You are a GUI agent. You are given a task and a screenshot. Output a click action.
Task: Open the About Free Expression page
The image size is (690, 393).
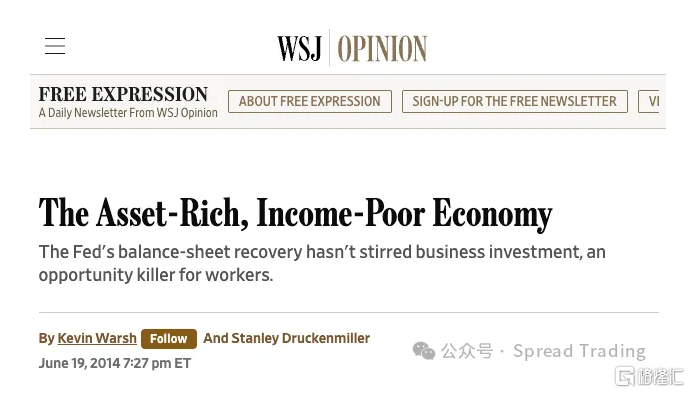click(310, 102)
